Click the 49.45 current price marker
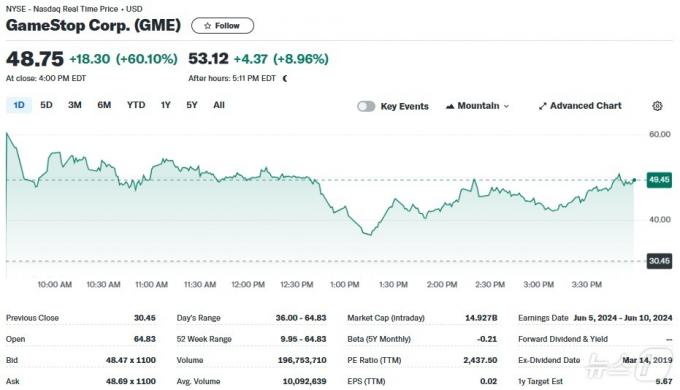Screen dimensions: 680x390 (659, 180)
